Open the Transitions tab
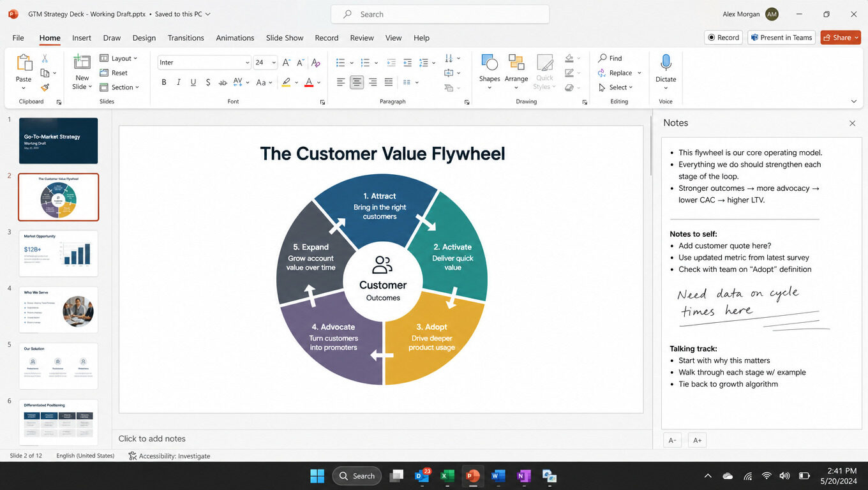 pos(186,38)
